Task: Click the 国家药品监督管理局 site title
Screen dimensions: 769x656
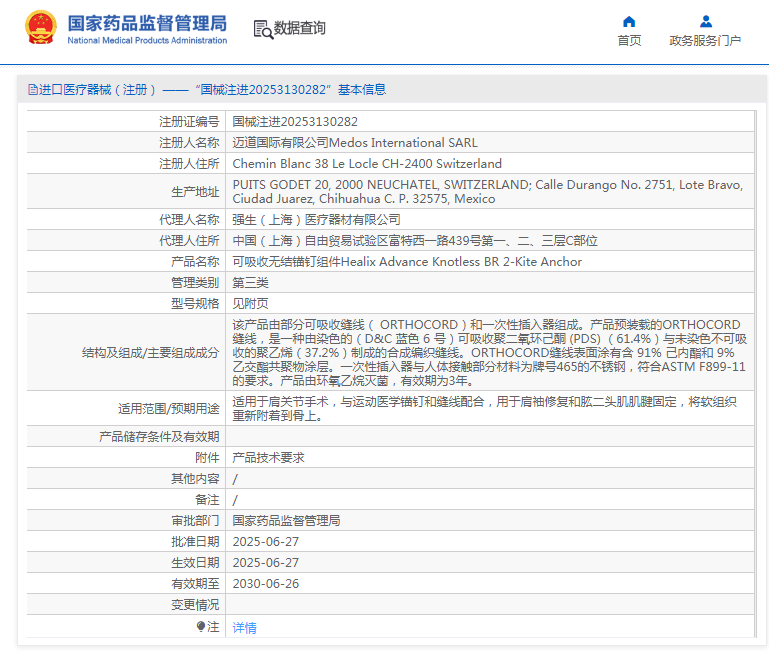Action: click(x=147, y=22)
